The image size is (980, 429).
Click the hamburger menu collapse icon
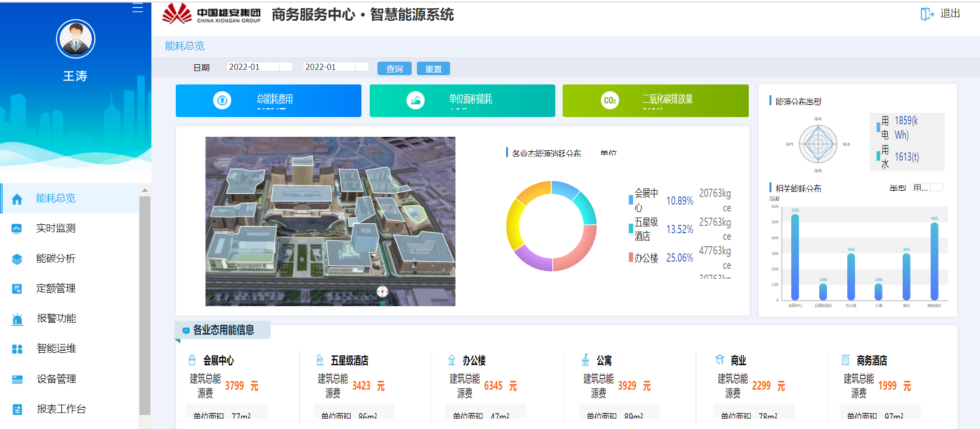click(x=137, y=8)
